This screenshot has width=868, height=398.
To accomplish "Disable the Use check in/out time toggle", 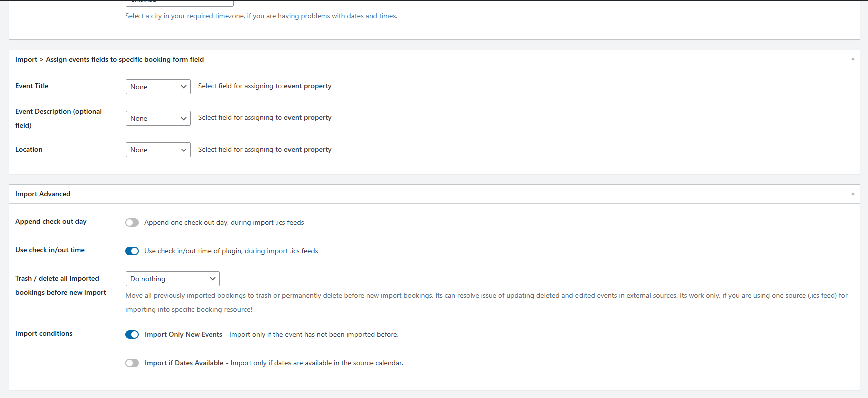I will pos(132,251).
